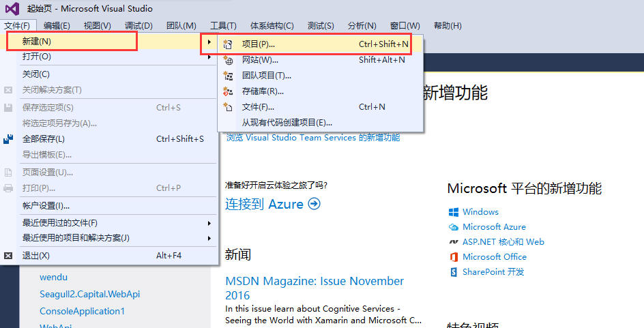This screenshot has height=328, width=644.
Task: Open the 文件(F) menu
Action: 17,25
